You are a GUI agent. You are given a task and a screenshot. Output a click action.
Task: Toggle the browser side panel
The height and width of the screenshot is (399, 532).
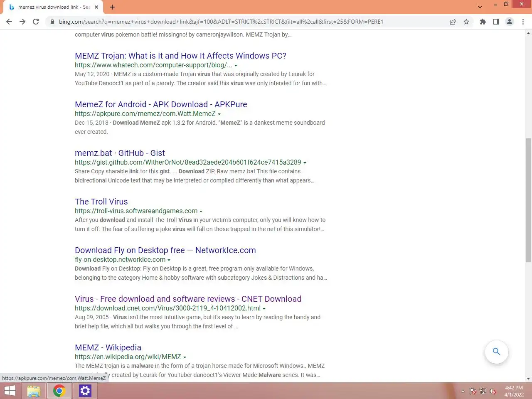(x=496, y=22)
